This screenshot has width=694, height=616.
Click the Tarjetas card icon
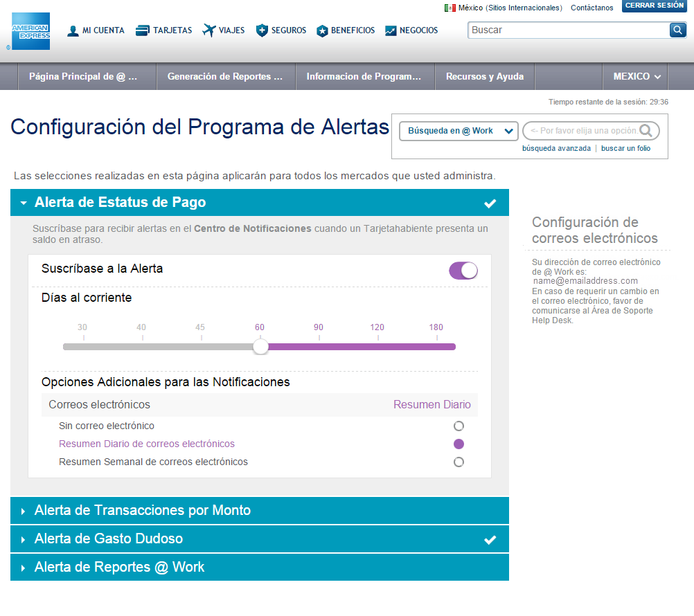[x=143, y=30]
